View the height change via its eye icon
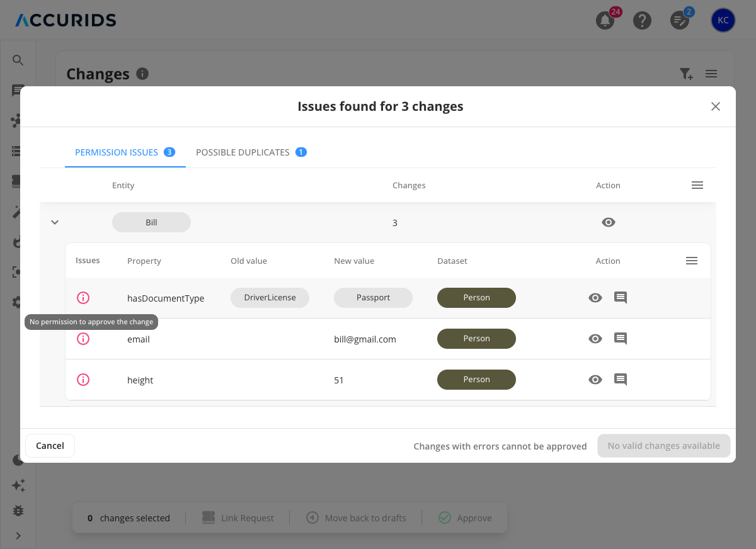 595,379
